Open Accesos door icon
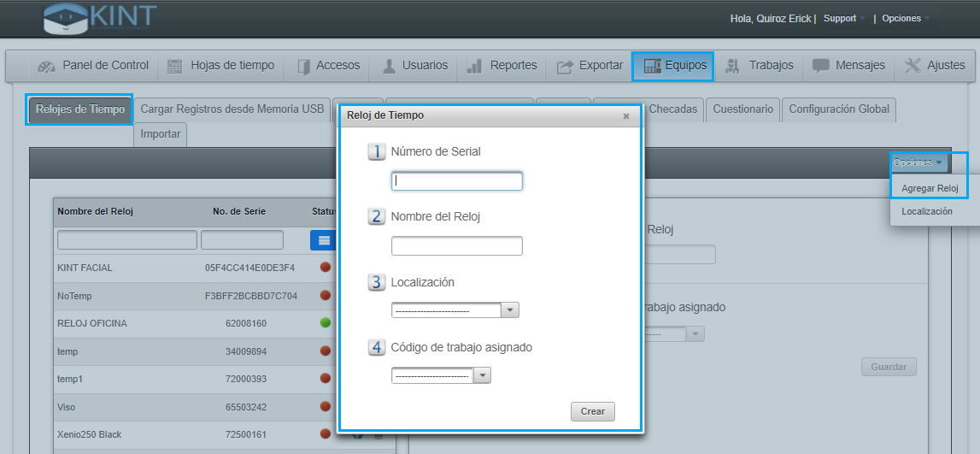The image size is (980, 454). pos(303,66)
